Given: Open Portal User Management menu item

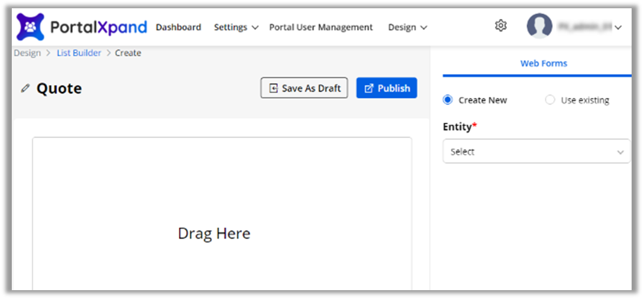Looking at the screenshot, I should pyautogui.click(x=321, y=27).
